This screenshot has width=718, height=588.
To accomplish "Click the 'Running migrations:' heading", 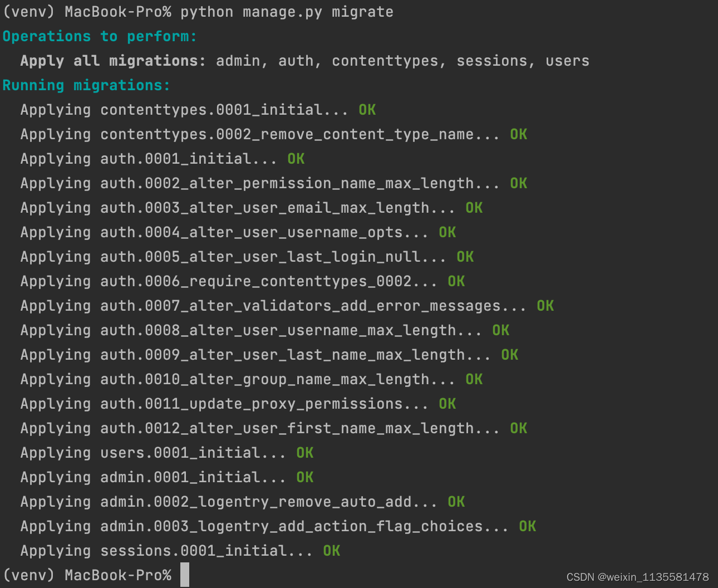I will coord(86,85).
